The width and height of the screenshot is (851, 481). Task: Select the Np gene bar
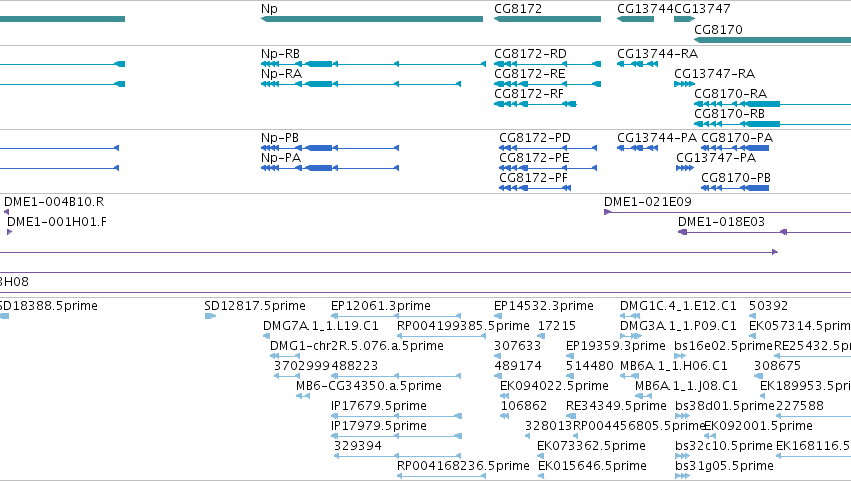tap(372, 19)
